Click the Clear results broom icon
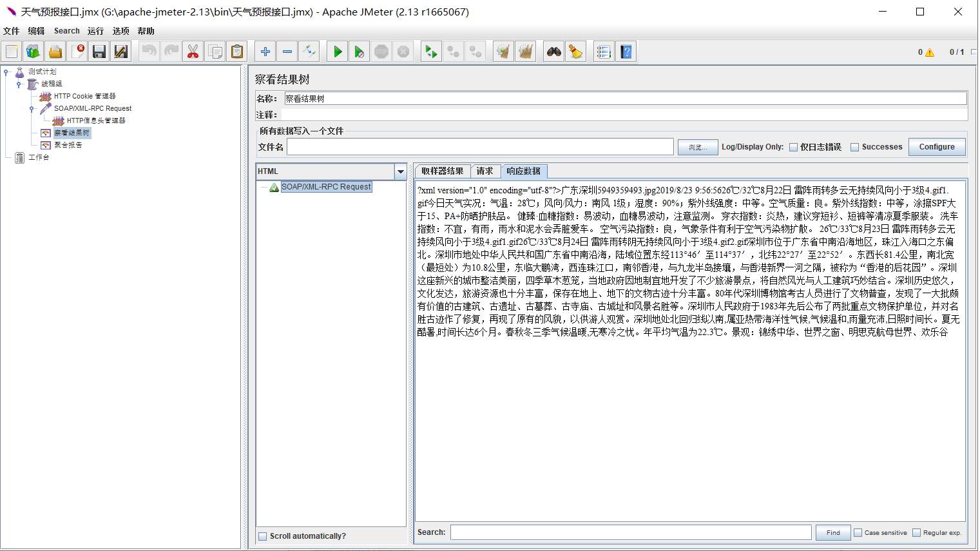 click(504, 52)
